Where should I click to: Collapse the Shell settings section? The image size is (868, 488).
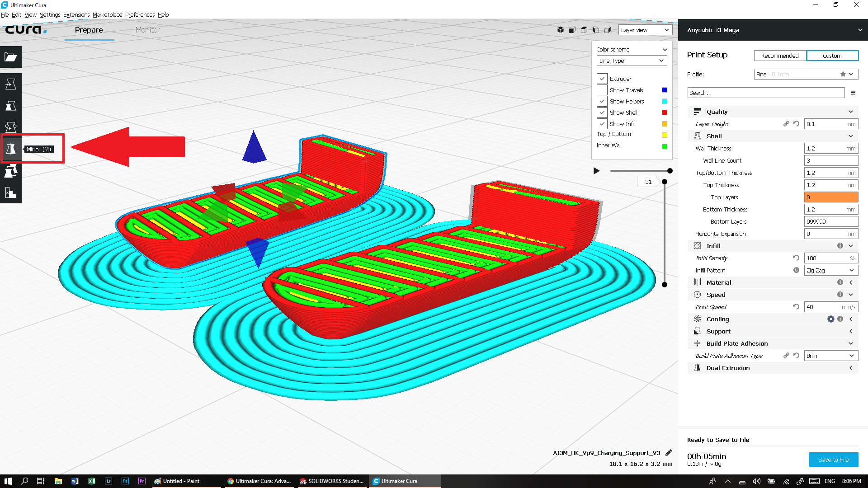(x=773, y=136)
